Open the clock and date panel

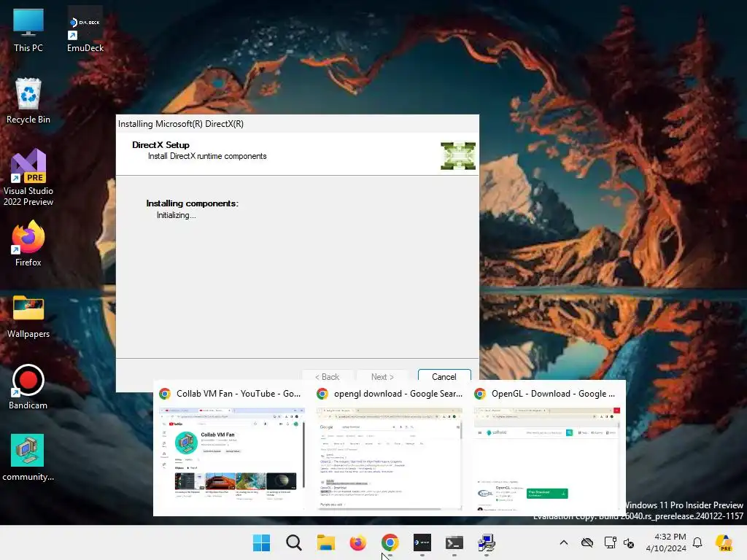click(x=666, y=542)
